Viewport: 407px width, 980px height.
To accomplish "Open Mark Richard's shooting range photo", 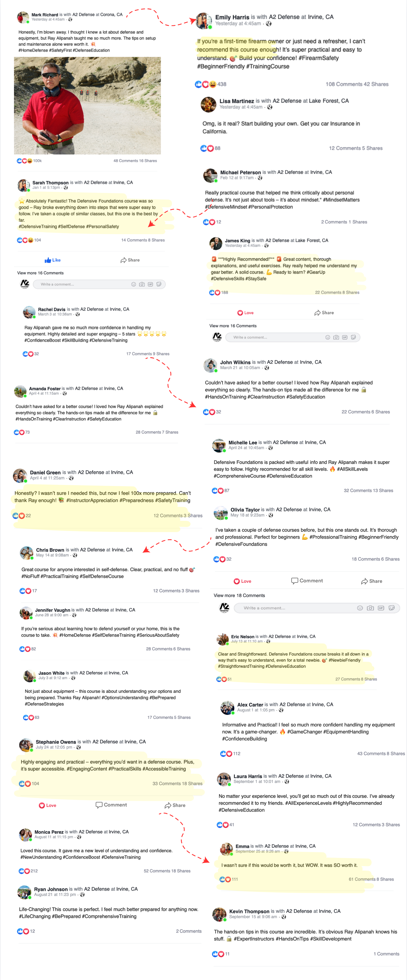I will (87, 106).
